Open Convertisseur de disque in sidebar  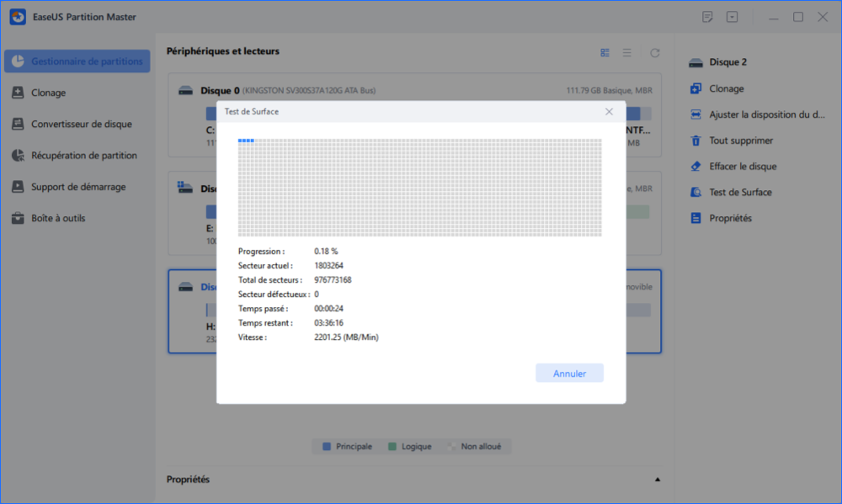tap(81, 124)
